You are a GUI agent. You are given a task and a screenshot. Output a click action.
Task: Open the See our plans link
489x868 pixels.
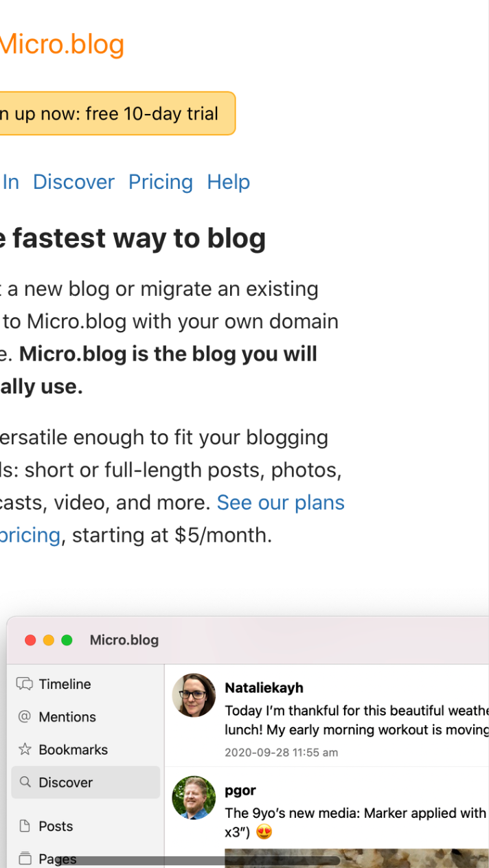(281, 502)
